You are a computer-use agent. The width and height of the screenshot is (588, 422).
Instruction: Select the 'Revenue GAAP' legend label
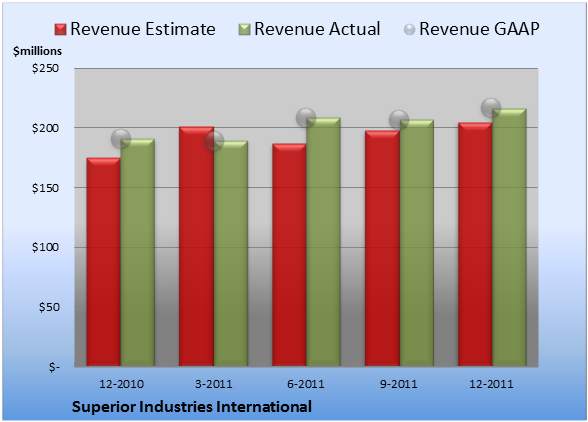tap(479, 29)
